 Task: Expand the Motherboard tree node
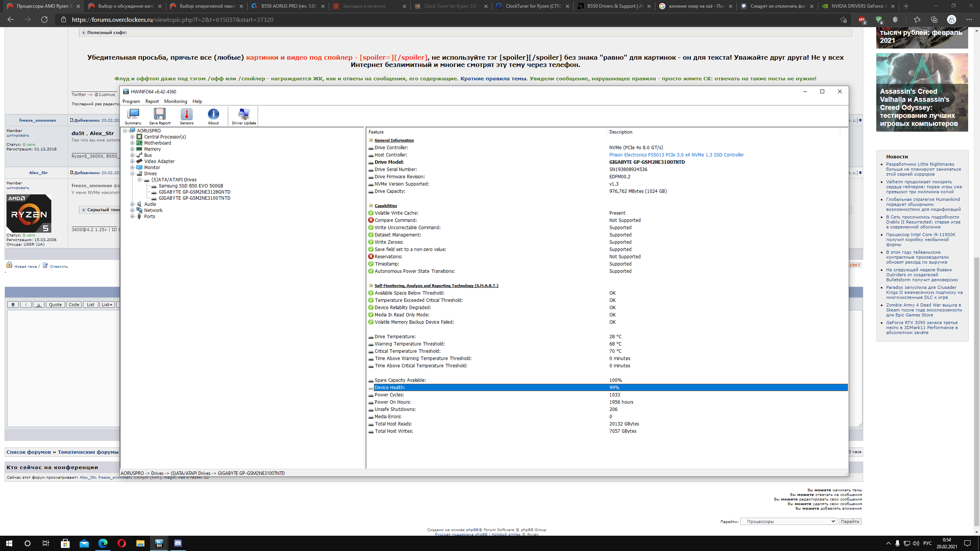[132, 143]
